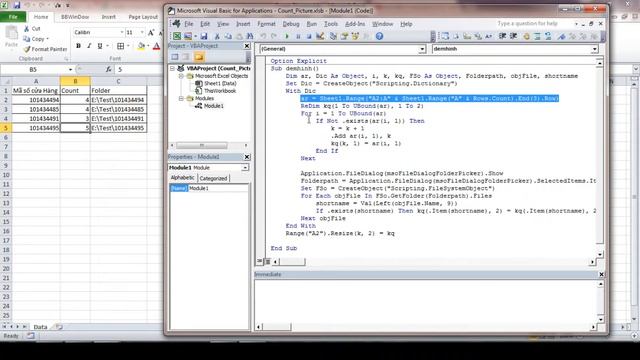The image size is (640, 360).
Task: Select Sheet1 (Data) in project tree
Action: coord(220,83)
